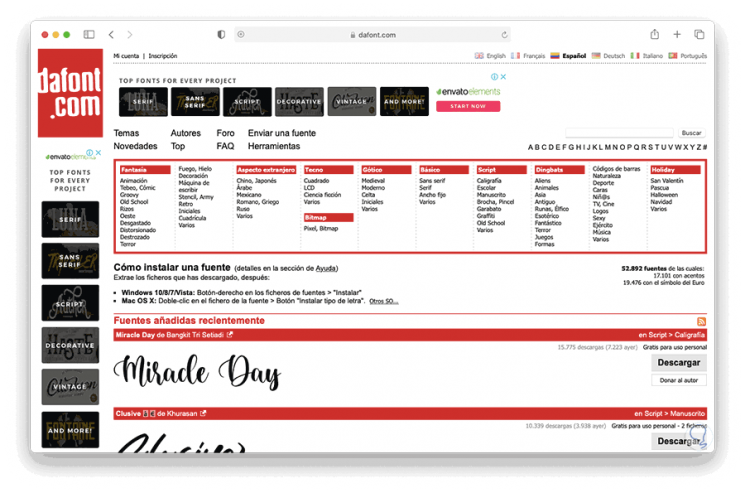This screenshot has width=745, height=493.
Task: Go back with the back arrow
Action: click(111, 34)
